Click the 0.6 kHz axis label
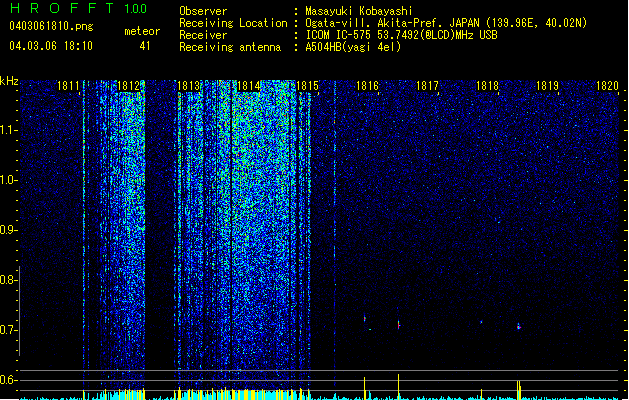Screen dimensions: 629x400 [x=9, y=380]
